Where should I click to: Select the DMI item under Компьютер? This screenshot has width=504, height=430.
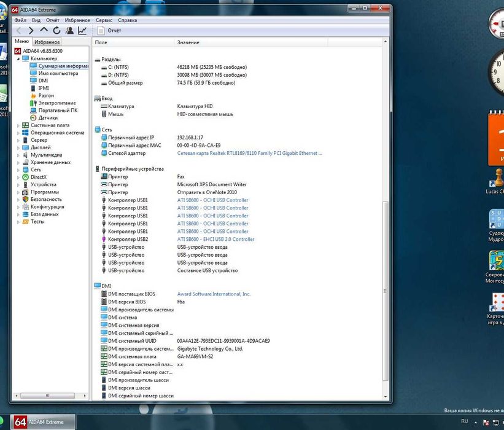click(43, 80)
